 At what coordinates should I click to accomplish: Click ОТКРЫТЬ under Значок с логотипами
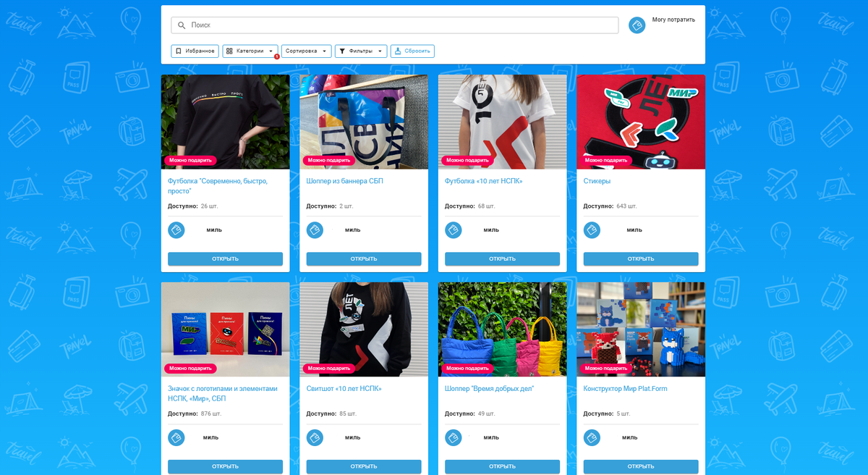pos(225,466)
